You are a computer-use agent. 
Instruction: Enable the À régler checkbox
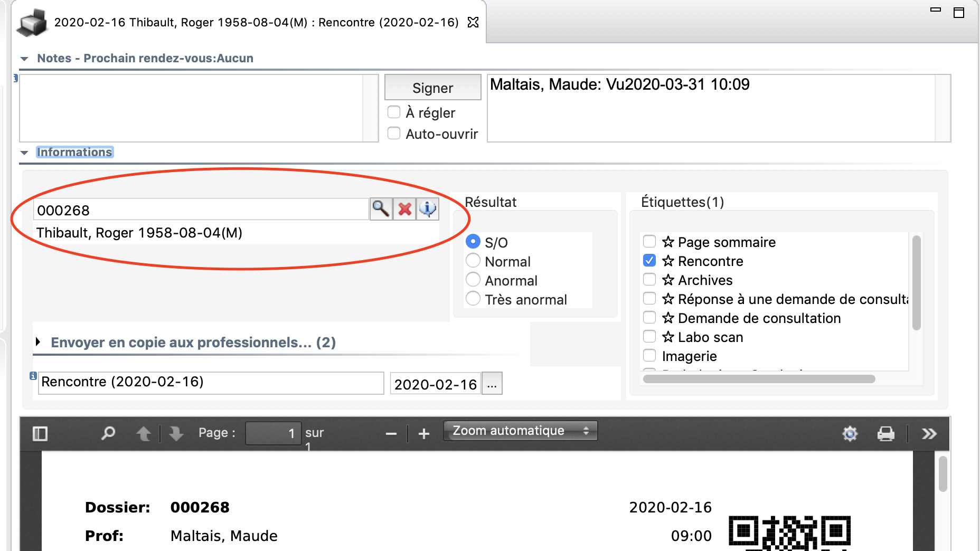[394, 112]
